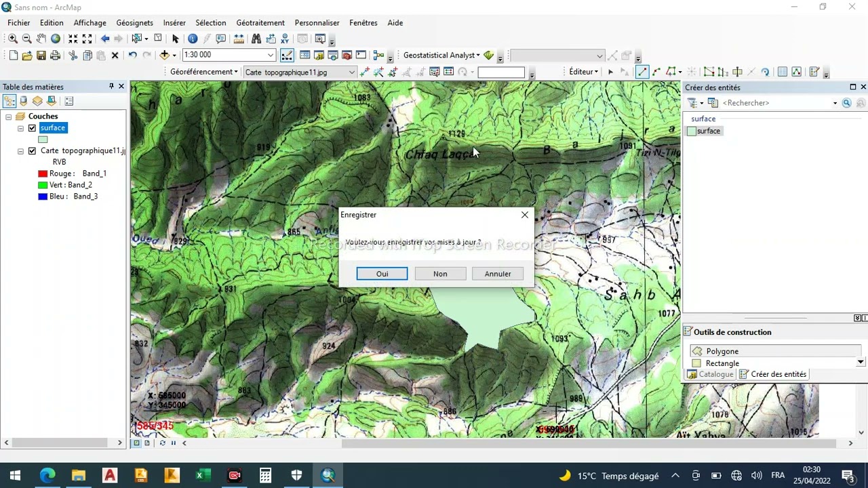Open the Affichage menu
Screen dimensions: 868x488
[90, 22]
